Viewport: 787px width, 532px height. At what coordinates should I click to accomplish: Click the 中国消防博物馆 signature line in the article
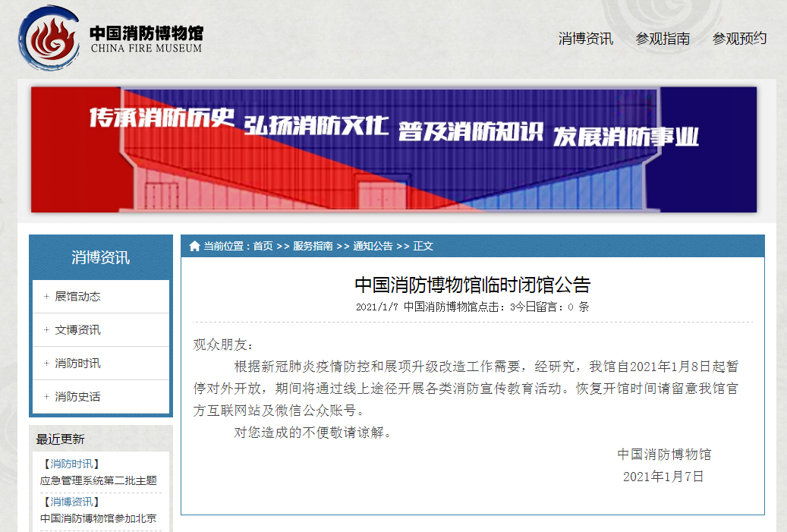(x=664, y=454)
